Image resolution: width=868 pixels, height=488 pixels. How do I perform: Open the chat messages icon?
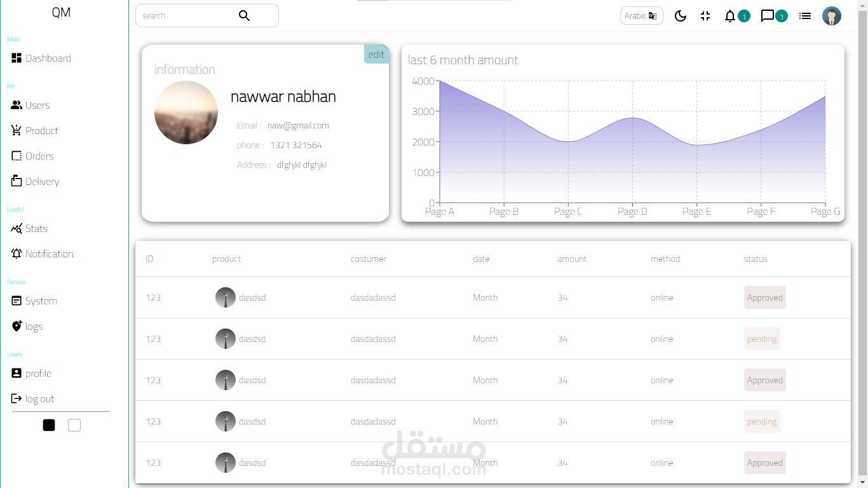[x=768, y=16]
